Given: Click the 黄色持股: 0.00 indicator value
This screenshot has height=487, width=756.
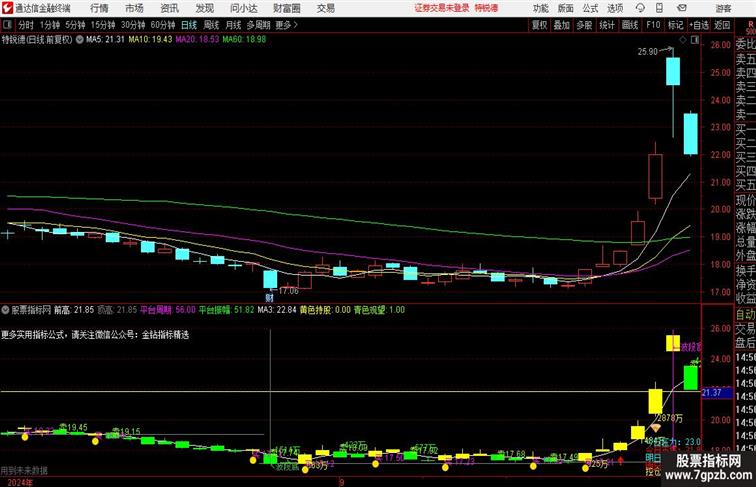Looking at the screenshot, I should (x=325, y=310).
